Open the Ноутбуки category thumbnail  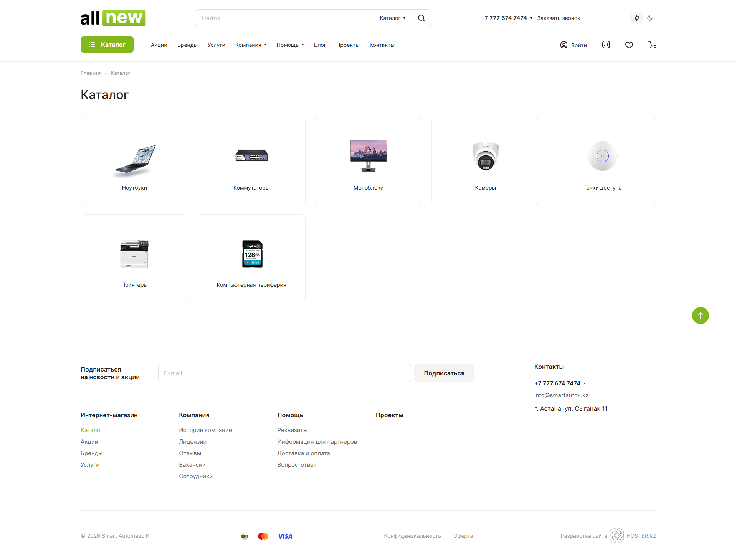pos(134,160)
